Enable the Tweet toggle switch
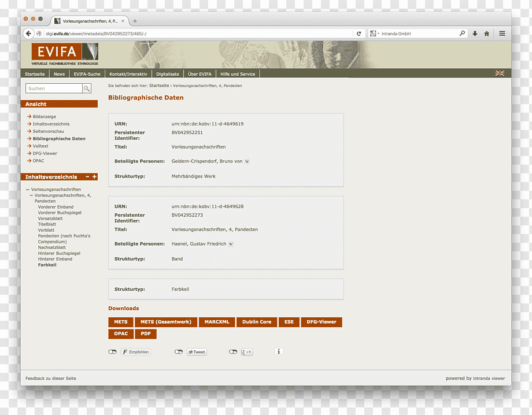This screenshot has width=532, height=415. pos(179,351)
